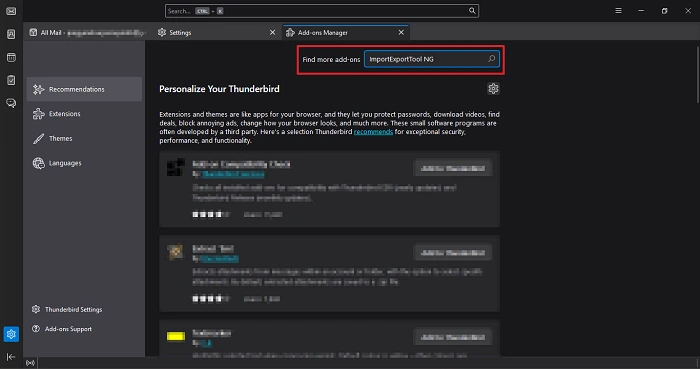Close the Add-ons Manager tab
Viewport: 700px width, 369px height.
[x=401, y=33]
